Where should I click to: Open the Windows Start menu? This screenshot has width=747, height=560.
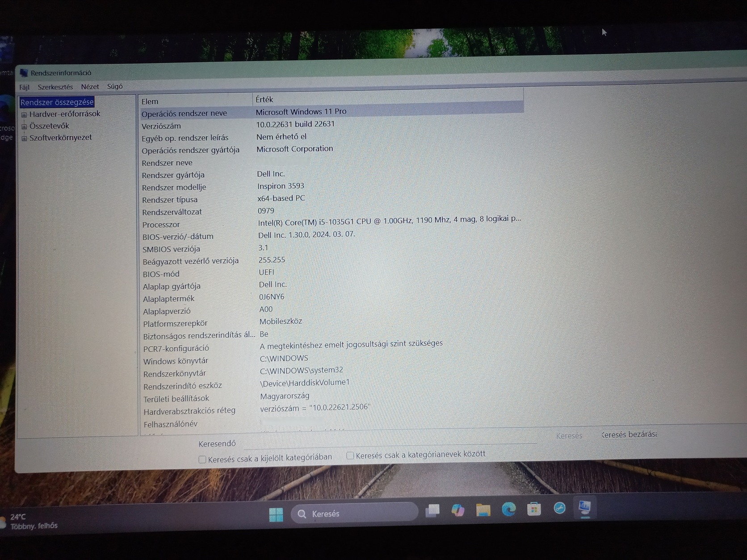point(276,514)
